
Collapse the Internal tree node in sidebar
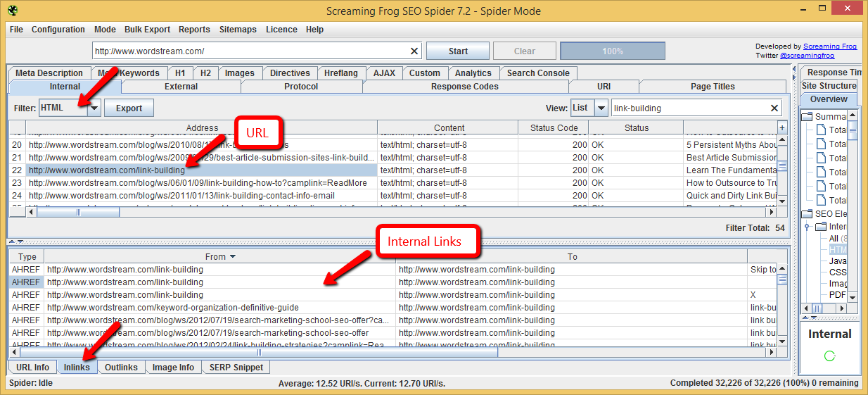tap(808, 227)
